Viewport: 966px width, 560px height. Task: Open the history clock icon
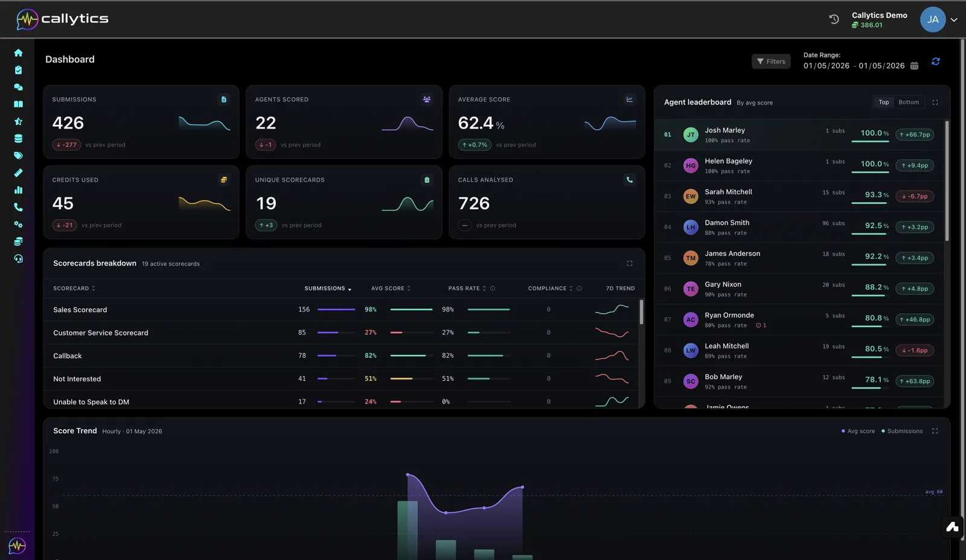coord(834,19)
